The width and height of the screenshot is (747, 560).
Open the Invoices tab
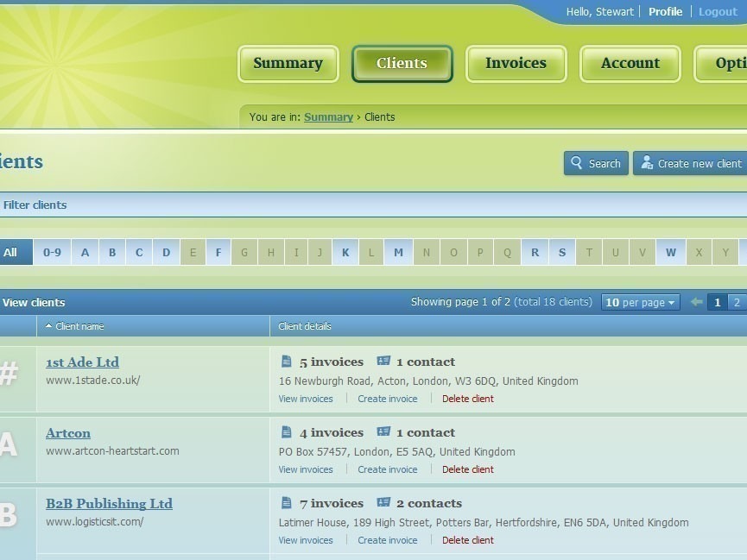click(x=516, y=64)
